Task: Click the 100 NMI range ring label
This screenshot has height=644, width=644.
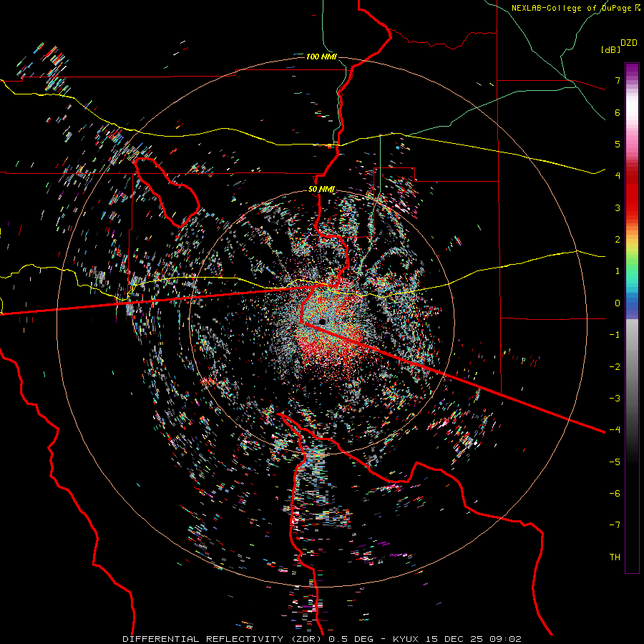Action: (321, 57)
